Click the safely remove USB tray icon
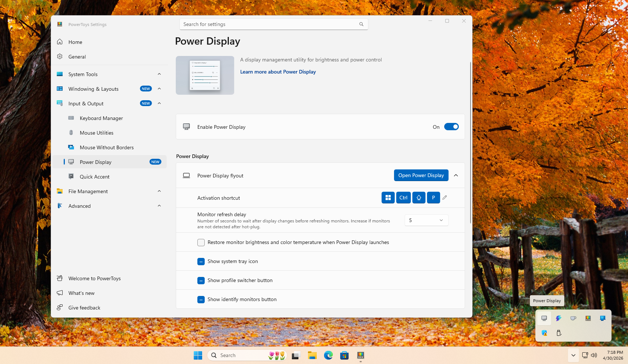The width and height of the screenshot is (628, 364). click(559, 333)
